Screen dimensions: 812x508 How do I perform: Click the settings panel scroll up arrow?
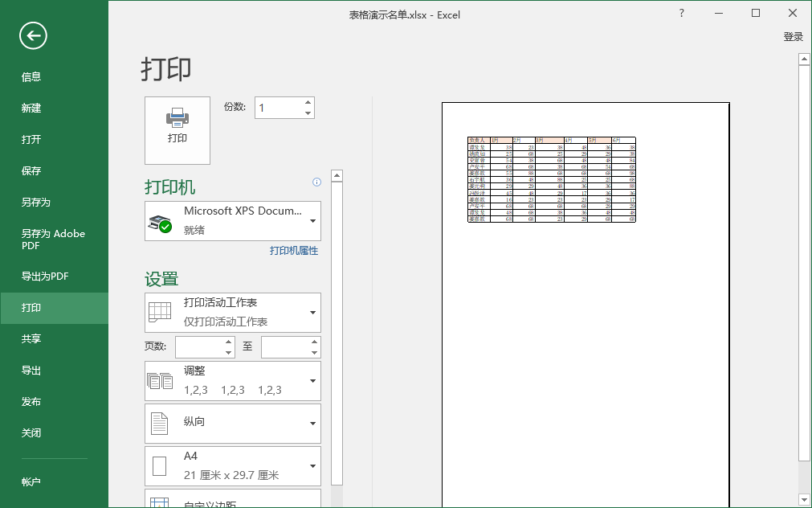[337, 176]
